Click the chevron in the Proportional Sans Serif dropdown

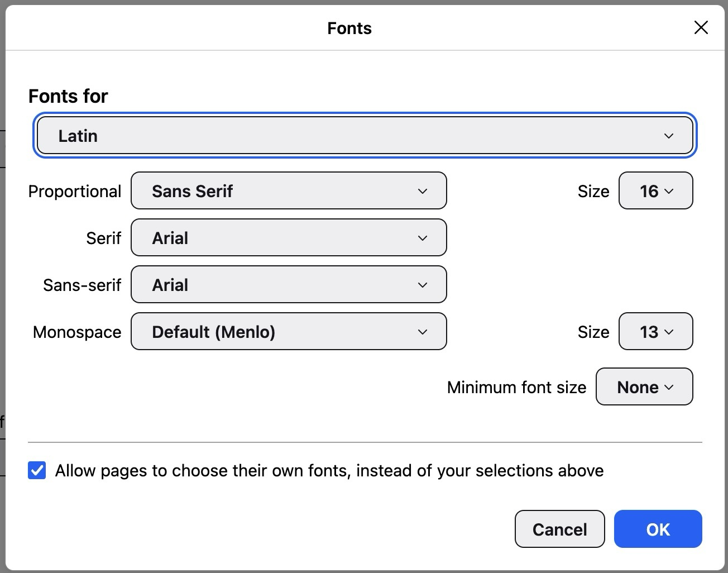click(x=423, y=191)
